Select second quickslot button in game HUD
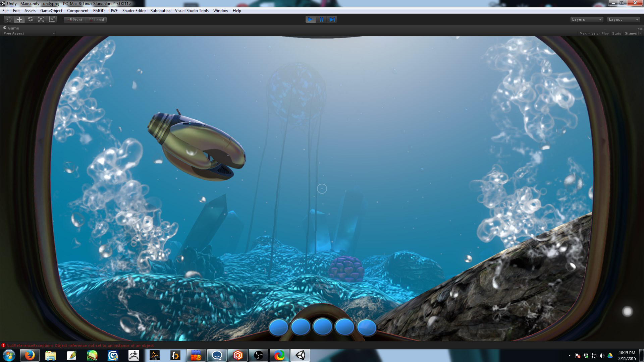644x362 pixels. tap(301, 327)
